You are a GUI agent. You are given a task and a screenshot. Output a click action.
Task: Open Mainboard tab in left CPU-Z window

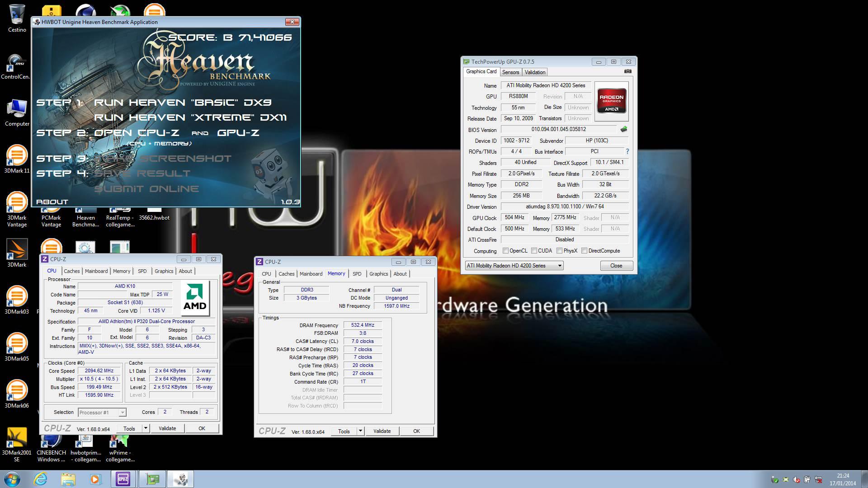(x=96, y=271)
